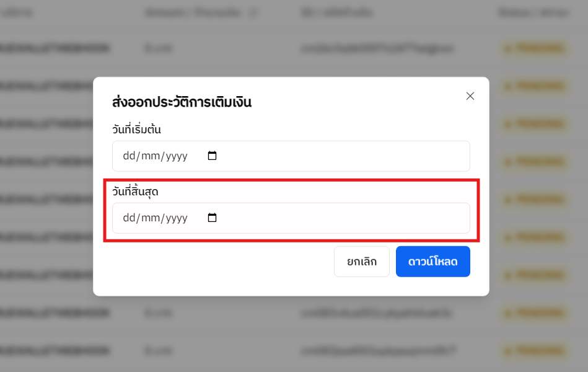Cancel the export by clicking ยกเลิก
The image size is (588, 372).
click(361, 261)
